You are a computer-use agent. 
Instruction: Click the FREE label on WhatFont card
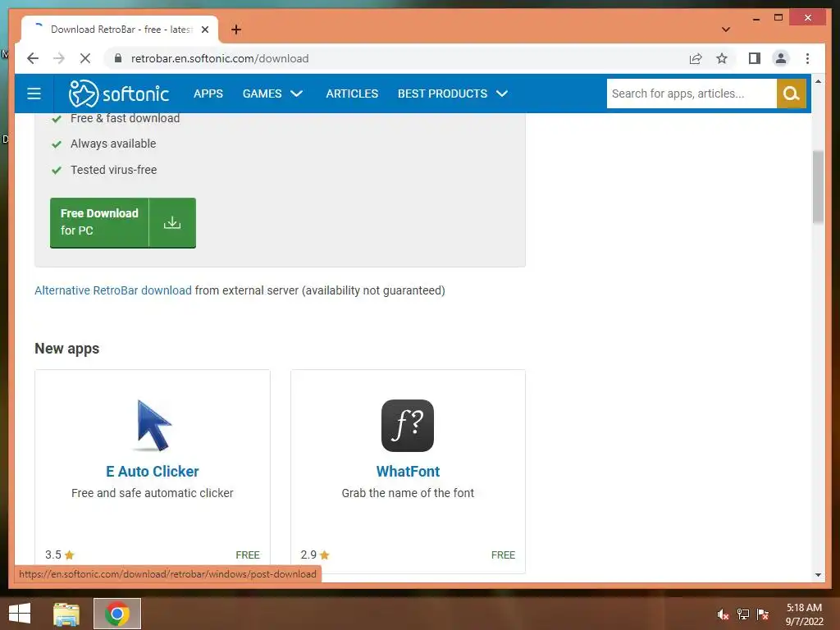[503, 555]
